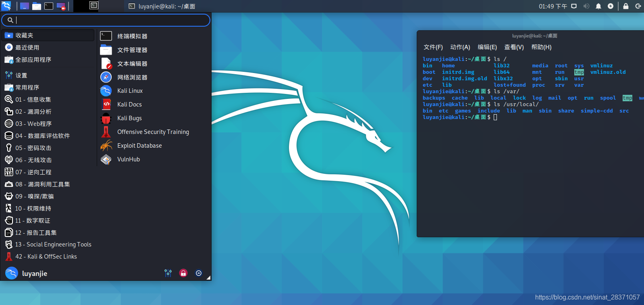Viewport: 644px width, 305px height.
Task: Click the power manager tray icon
Action: 611,6
